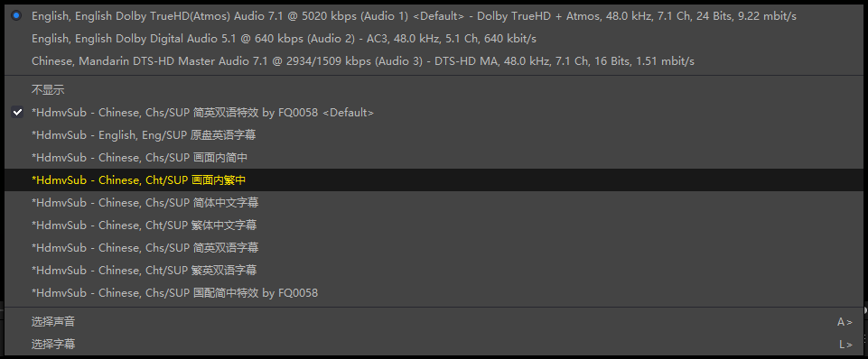Select 国配简中特效 by FQ0058 subtitle

click(434, 292)
